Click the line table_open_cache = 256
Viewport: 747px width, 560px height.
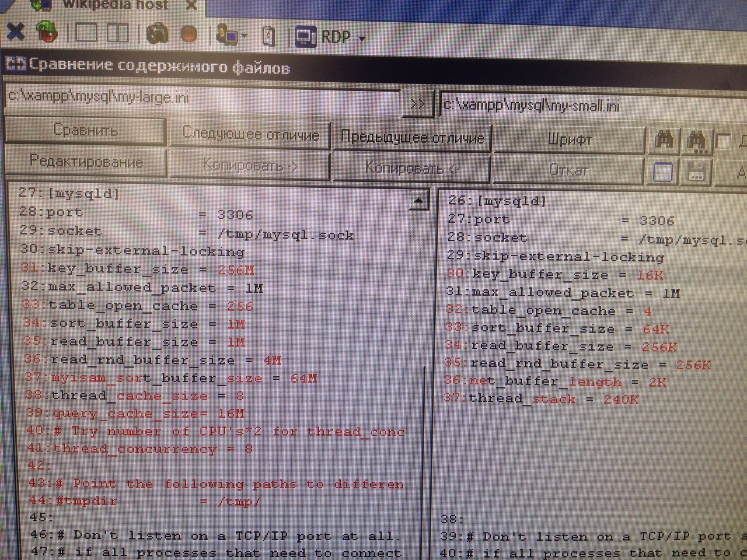[x=138, y=306]
